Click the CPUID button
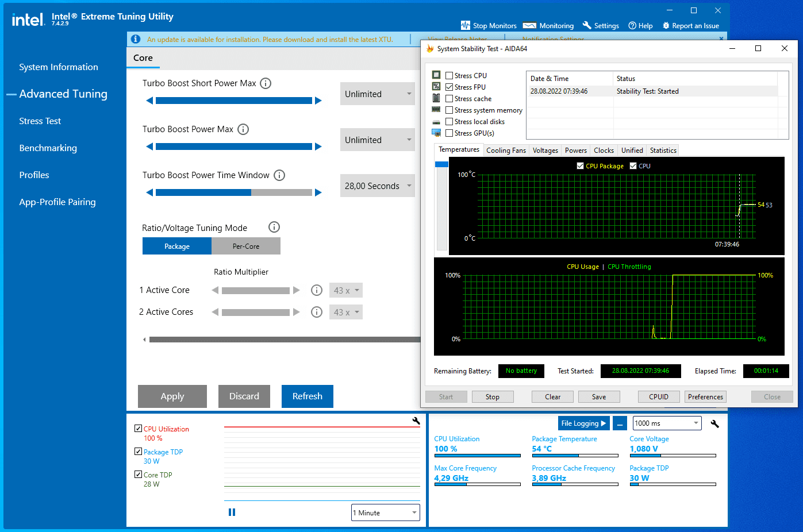Screen dimensions: 803x532 (x=659, y=397)
